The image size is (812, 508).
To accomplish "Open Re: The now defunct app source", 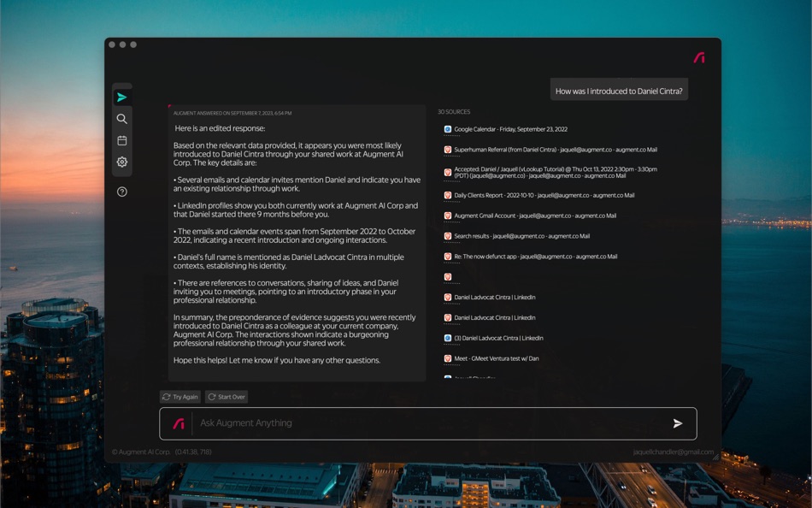I will tap(535, 256).
